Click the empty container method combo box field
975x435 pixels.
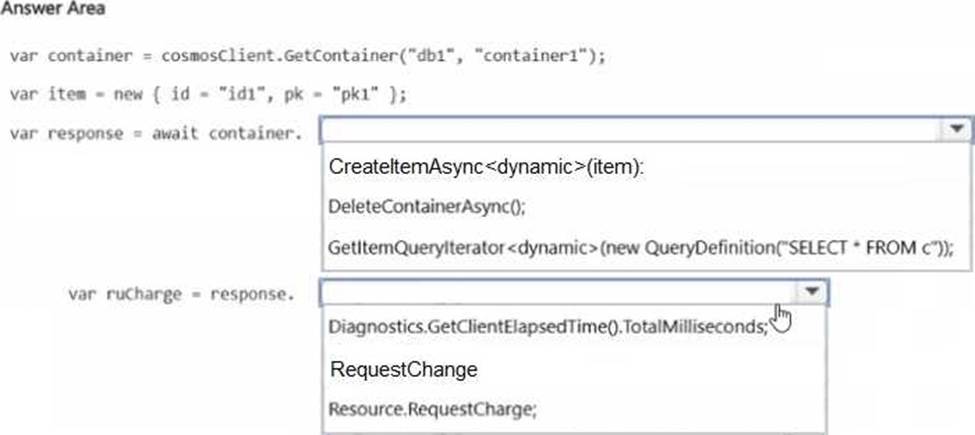click(x=632, y=129)
